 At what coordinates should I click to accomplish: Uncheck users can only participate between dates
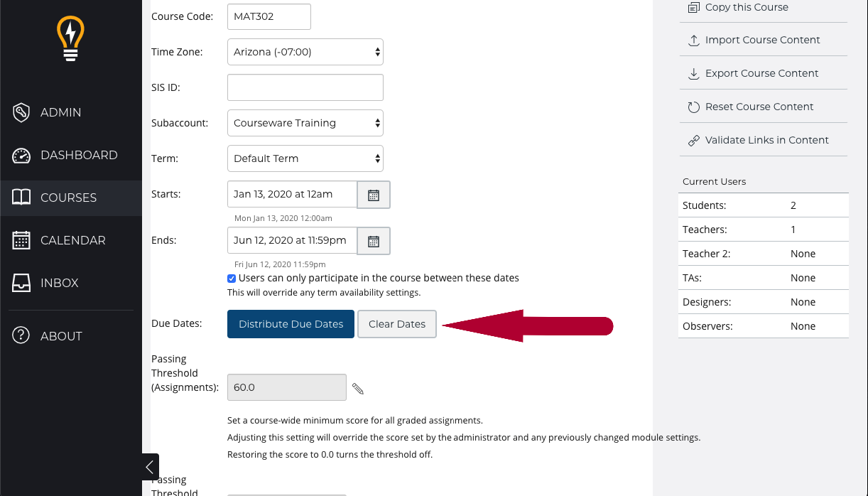232,279
